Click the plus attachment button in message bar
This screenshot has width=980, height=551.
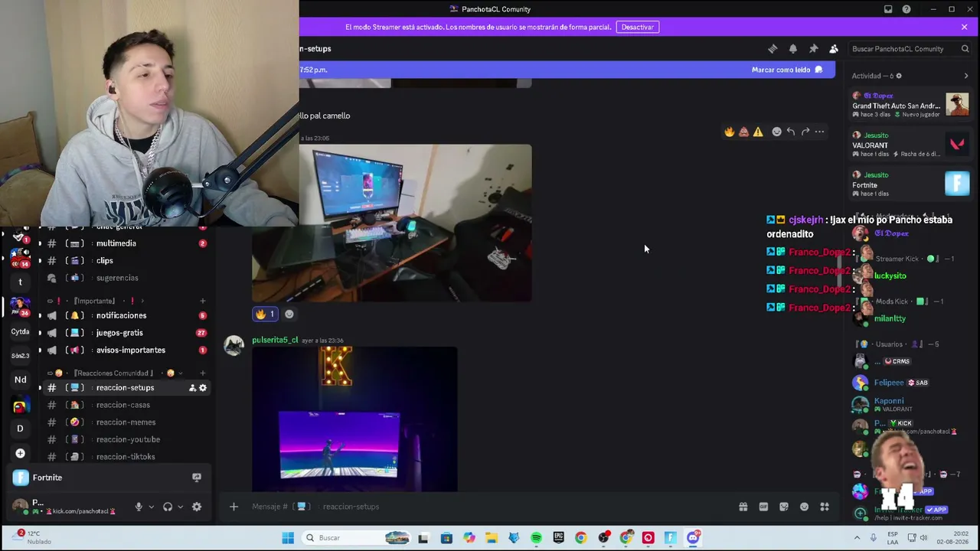pyautogui.click(x=234, y=507)
